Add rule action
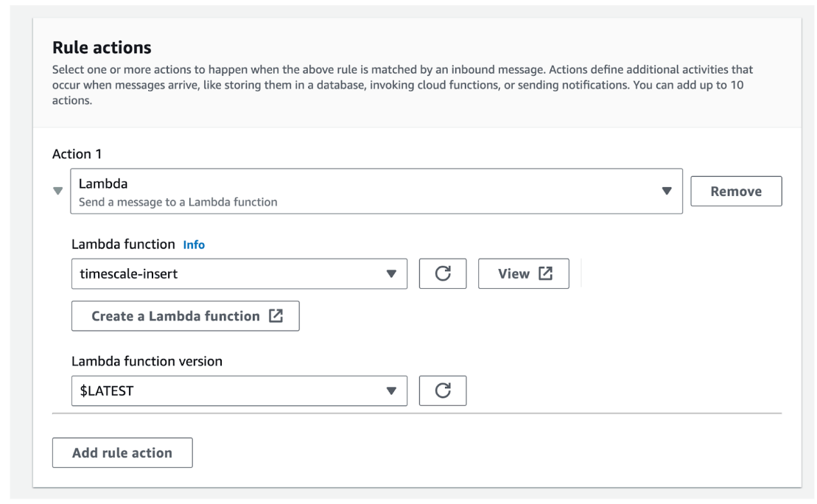The height and width of the screenshot is (504, 817). tap(122, 453)
